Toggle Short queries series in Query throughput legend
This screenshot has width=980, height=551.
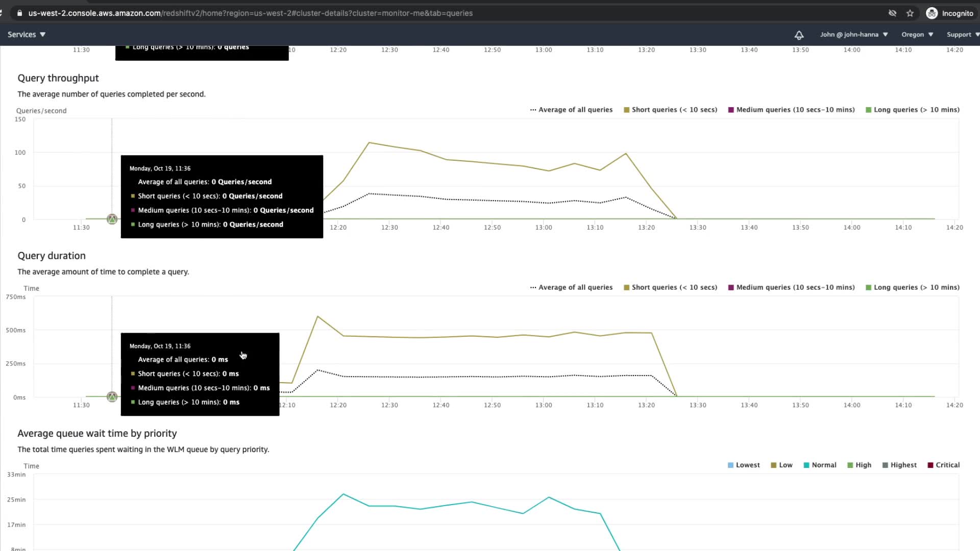point(670,110)
